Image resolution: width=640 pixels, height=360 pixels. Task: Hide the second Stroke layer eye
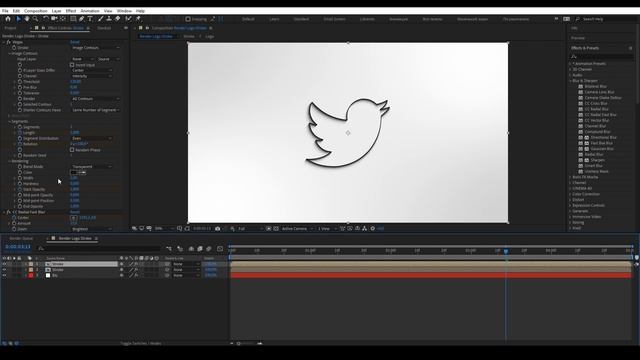[x=4, y=270]
